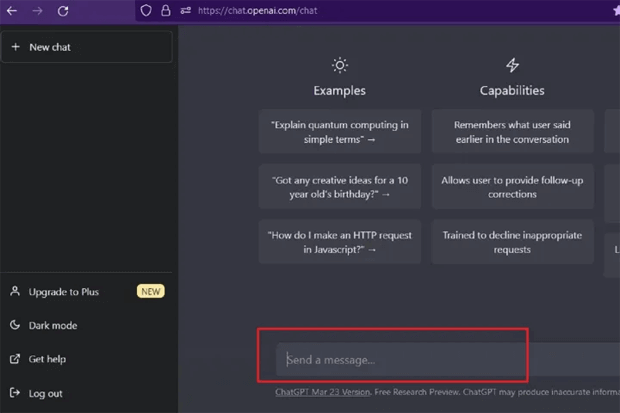
Task: Click the shield tracking protection icon
Action: (x=146, y=10)
